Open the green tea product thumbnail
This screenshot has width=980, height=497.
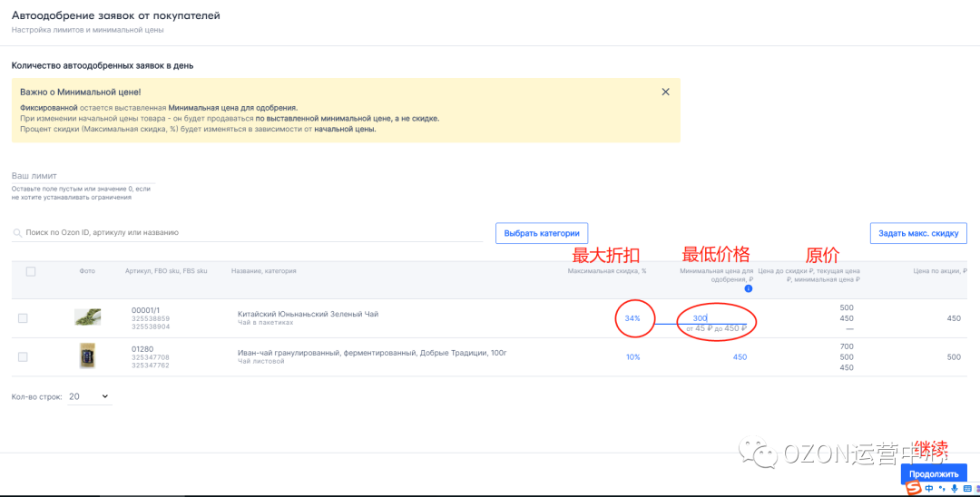click(x=87, y=317)
